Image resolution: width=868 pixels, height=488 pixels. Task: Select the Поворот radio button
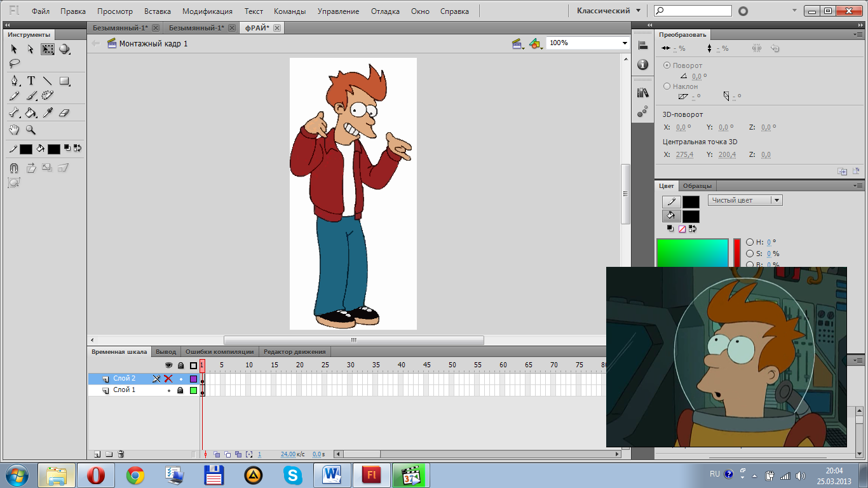[667, 65]
